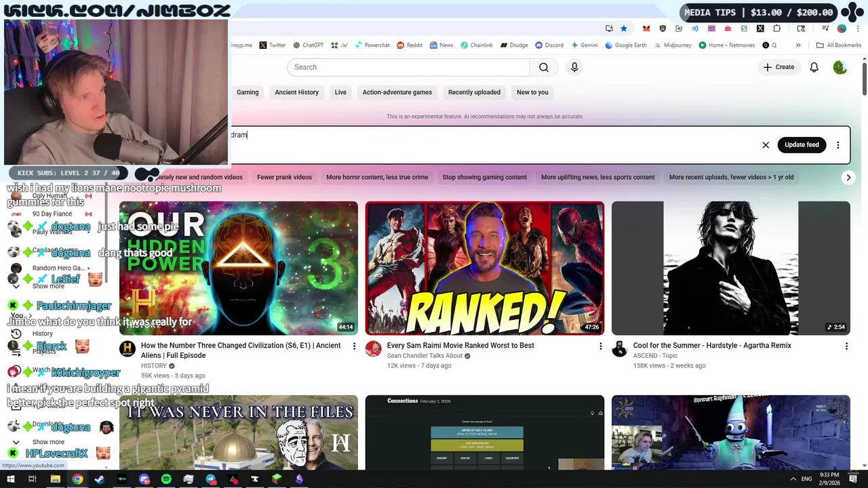Open Minecraft block icon on taskbar
Image resolution: width=868 pixels, height=488 pixels.
(277, 479)
